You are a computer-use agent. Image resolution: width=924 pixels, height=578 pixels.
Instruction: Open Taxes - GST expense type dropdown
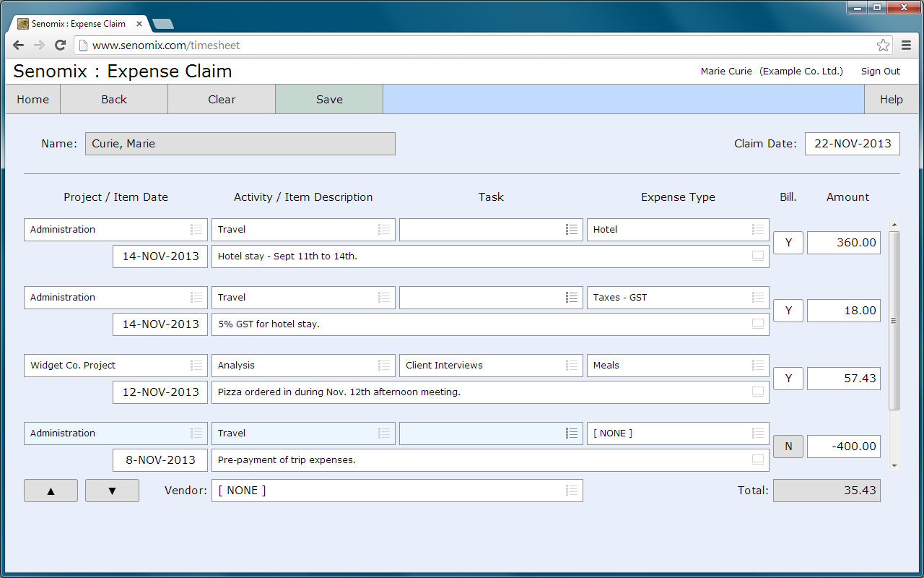coord(678,298)
